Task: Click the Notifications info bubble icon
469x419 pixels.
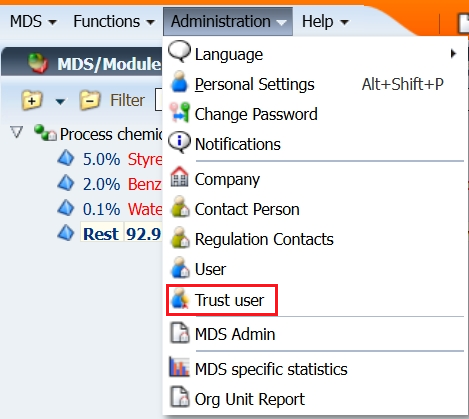Action: pyautogui.click(x=179, y=142)
